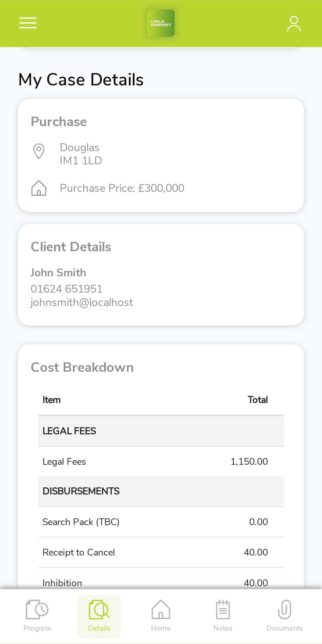The width and height of the screenshot is (322, 644).
Task: Tap the location pin icon
Action: (39, 151)
